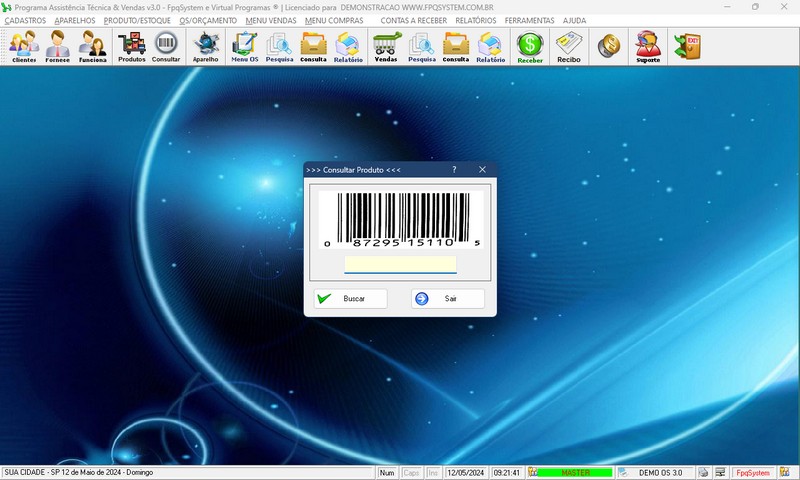Screen dimensions: 800x480
Task: Open the PRODUTO/ESTOQUE menu
Action: point(137,20)
